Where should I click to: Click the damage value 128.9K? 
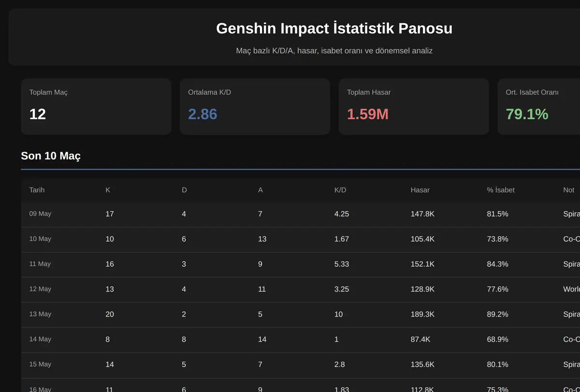422,289
